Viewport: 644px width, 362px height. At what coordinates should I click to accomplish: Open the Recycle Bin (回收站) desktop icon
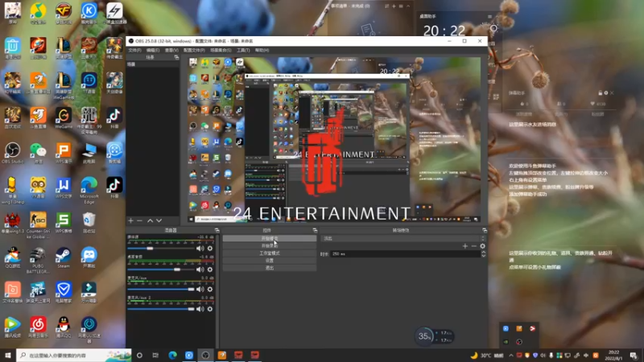coord(89,223)
